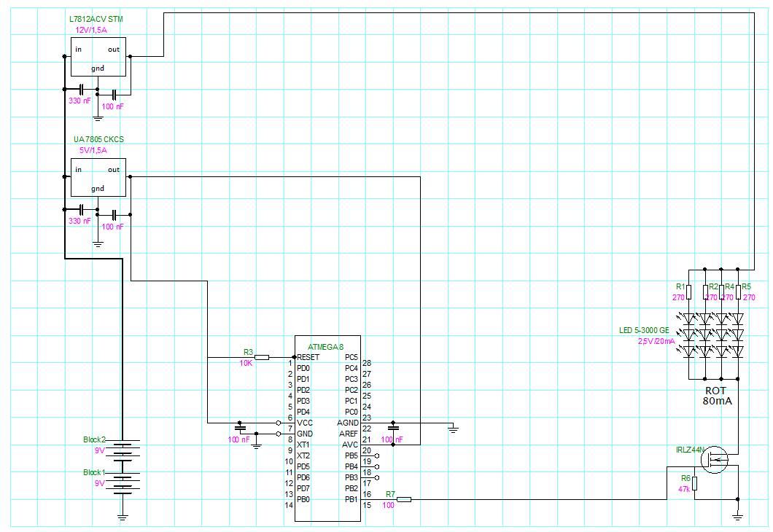
Task: Click the ground symbol below UA7805 regulator
Action: tap(98, 244)
